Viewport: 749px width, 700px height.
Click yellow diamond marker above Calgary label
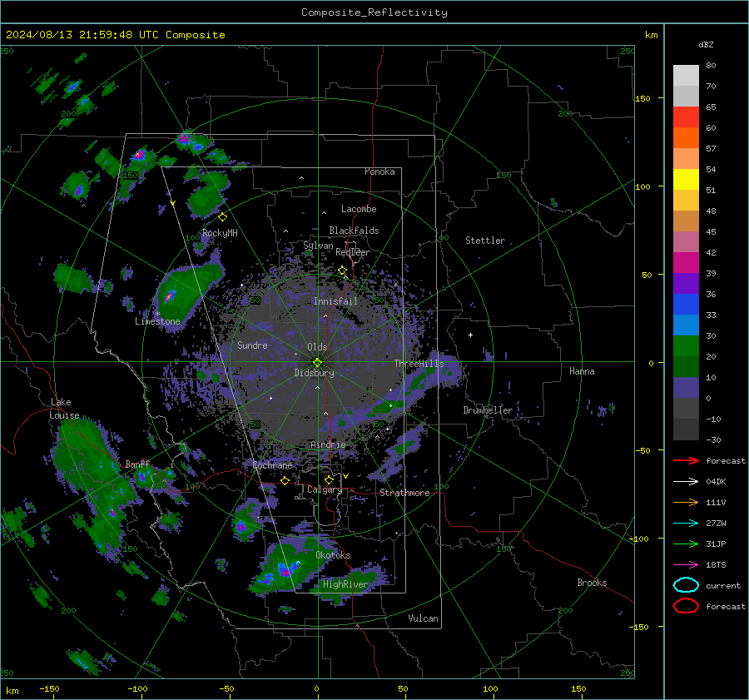click(329, 479)
